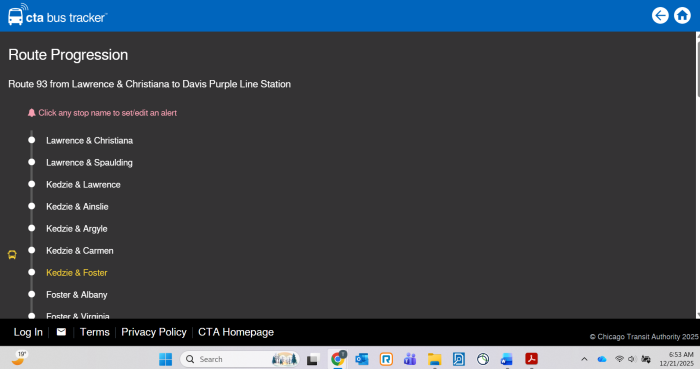The height and width of the screenshot is (369, 700).
Task: Go to the home page via house icon
Action: 682,16
